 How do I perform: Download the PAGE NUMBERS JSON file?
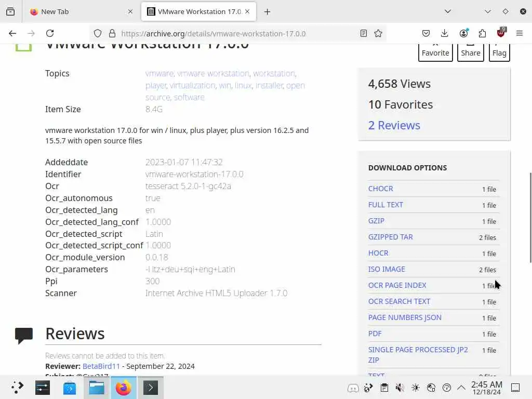pyautogui.click(x=405, y=317)
